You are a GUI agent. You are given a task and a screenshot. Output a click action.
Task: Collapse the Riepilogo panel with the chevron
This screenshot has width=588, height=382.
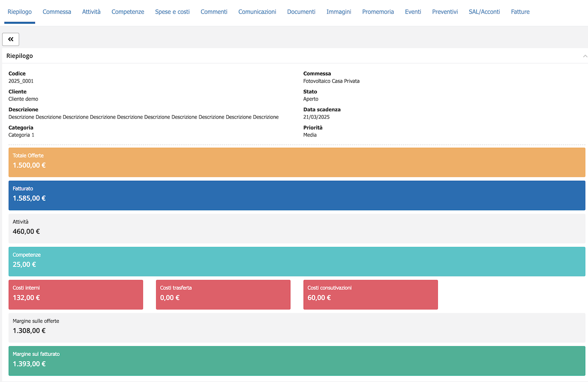[585, 56]
